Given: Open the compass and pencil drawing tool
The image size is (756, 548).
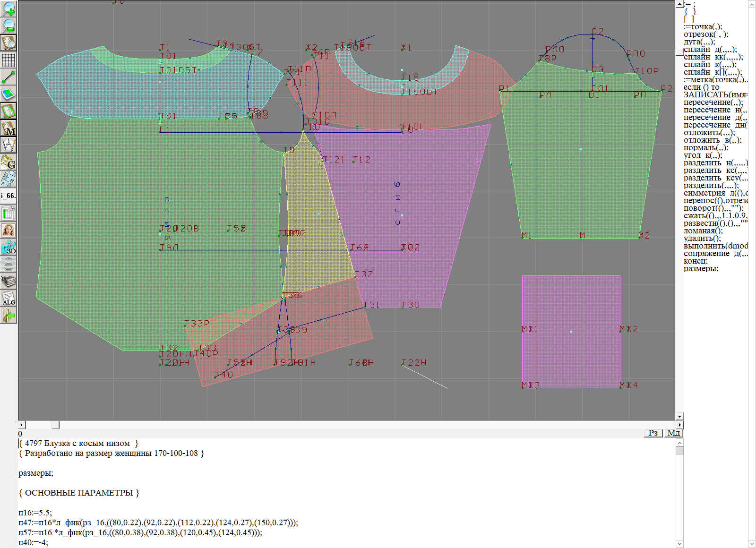Looking at the screenshot, I should [9, 145].
